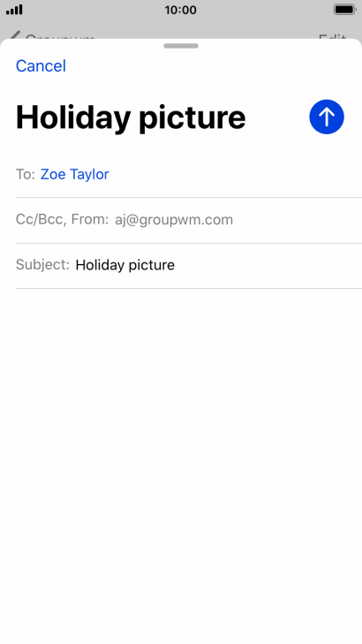Place cursor in Holiday picture subject text

(125, 265)
